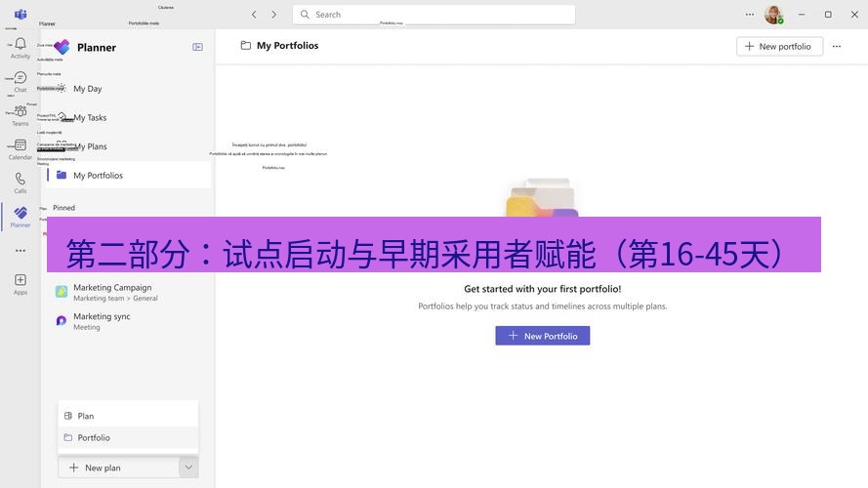Open the user profile avatar

(x=774, y=15)
